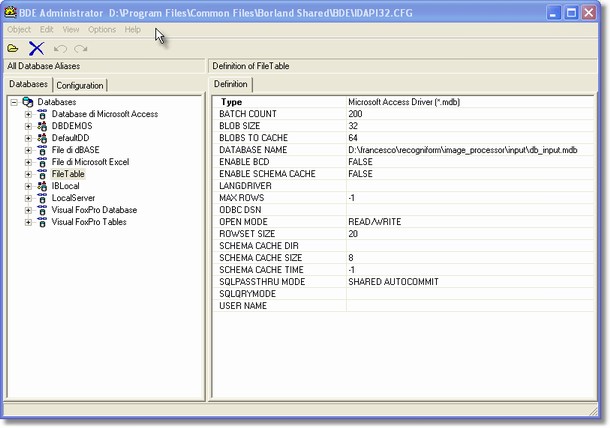Select the Definition tab
Image resolution: width=610 pixels, height=428 pixels.
pos(231,84)
